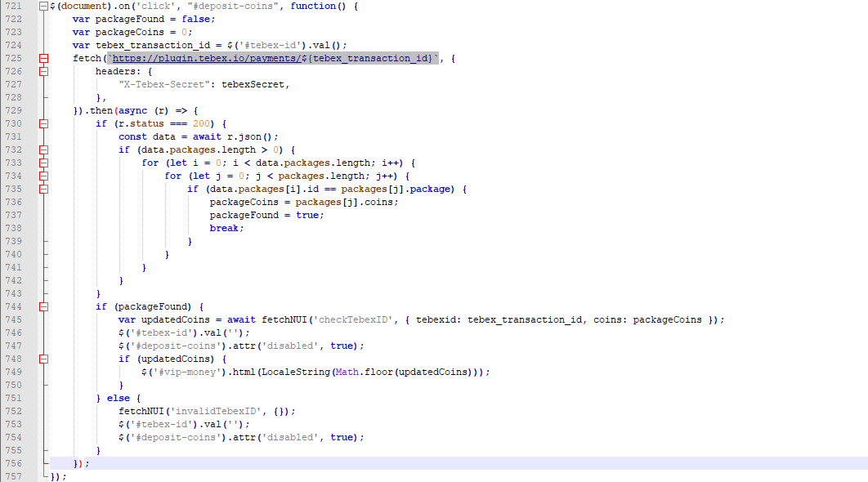This screenshot has width=868, height=482.
Task: Select line number 738 in the margin
Action: pos(14,228)
